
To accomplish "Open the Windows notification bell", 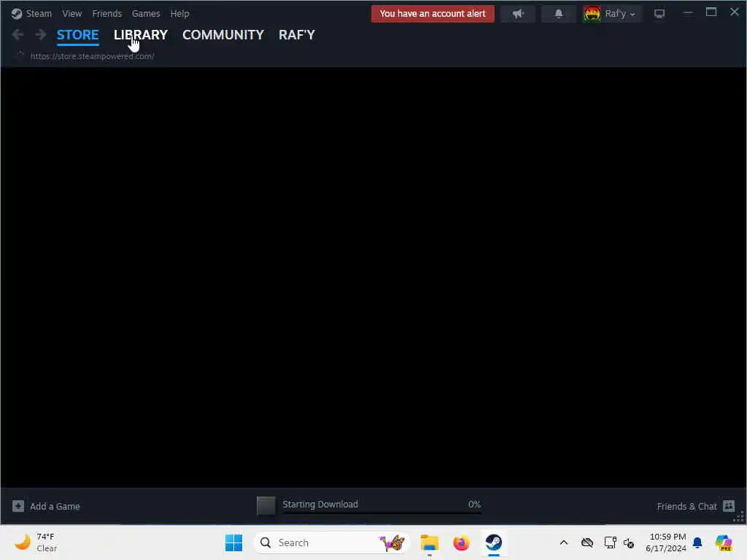I will (697, 542).
